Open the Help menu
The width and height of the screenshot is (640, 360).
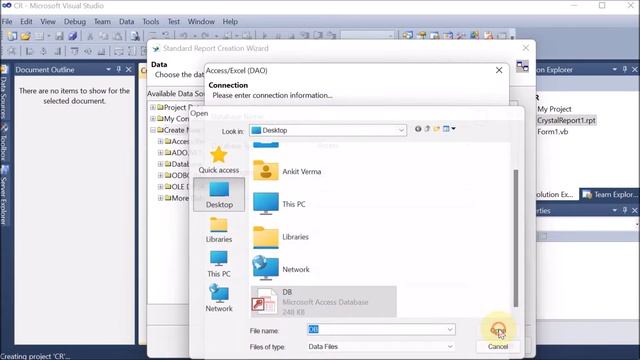click(x=230, y=22)
